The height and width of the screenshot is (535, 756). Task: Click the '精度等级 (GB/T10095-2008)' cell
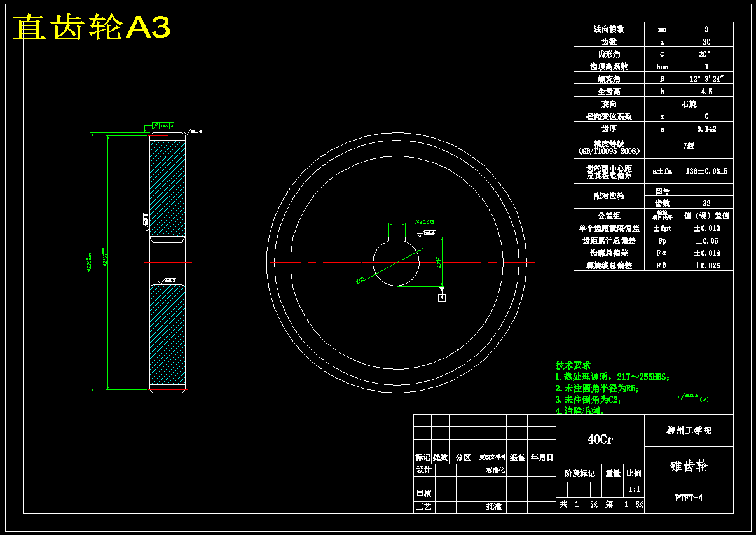click(x=609, y=147)
